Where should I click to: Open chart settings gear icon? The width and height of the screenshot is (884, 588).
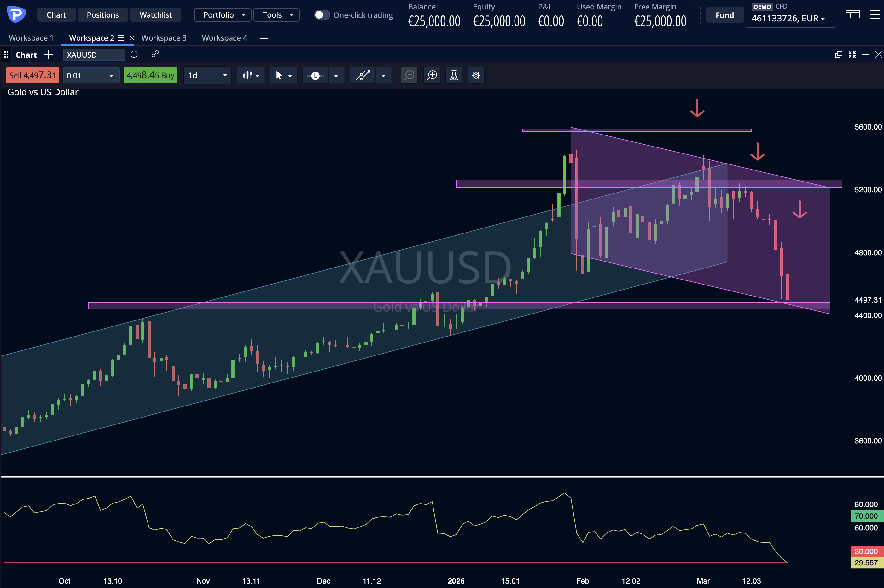(476, 75)
